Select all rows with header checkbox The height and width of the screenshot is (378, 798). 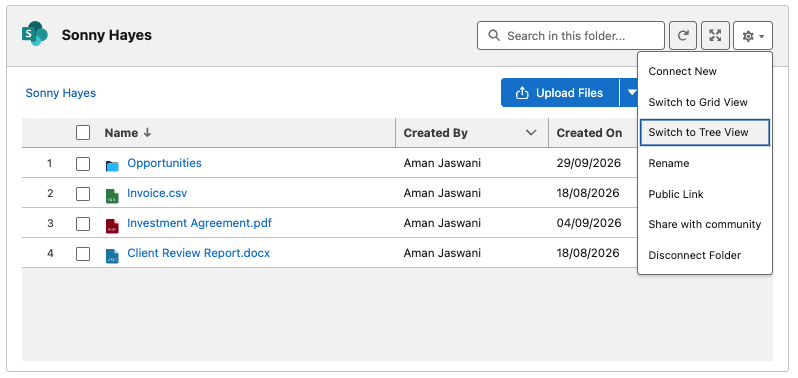pos(83,133)
